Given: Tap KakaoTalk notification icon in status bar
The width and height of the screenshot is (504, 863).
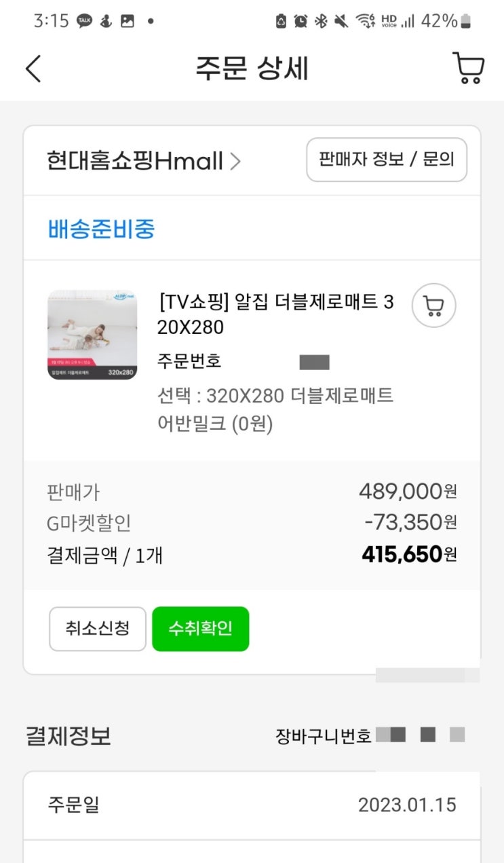Looking at the screenshot, I should tap(84, 21).
